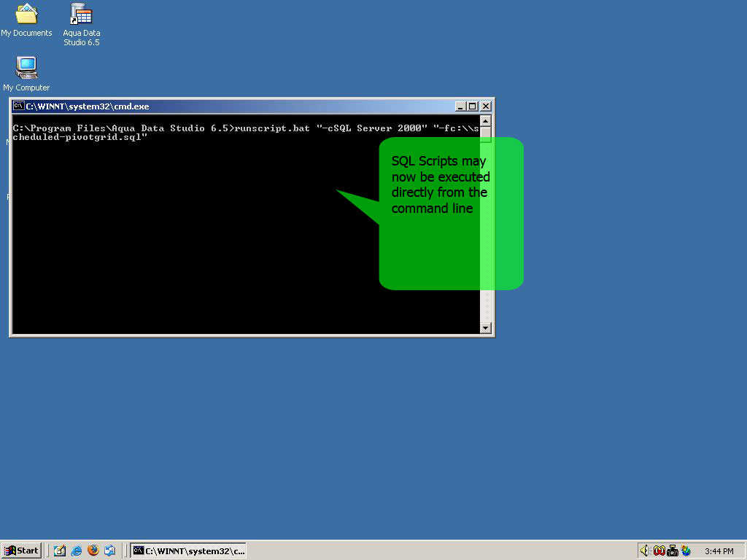The width and height of the screenshot is (747, 560).
Task: Click the Show Desktop quick launch icon
Action: tap(110, 551)
